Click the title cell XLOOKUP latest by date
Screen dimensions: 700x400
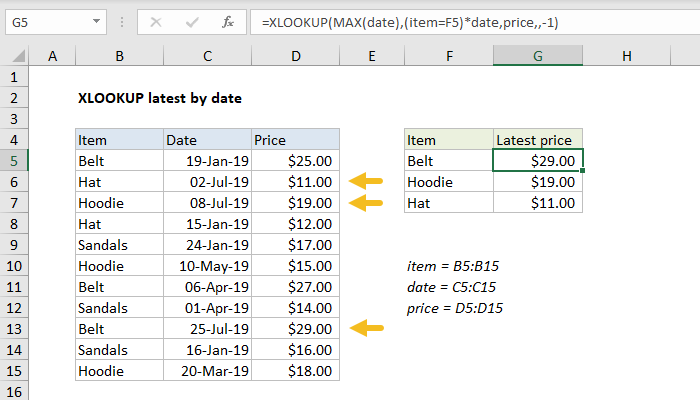159,99
